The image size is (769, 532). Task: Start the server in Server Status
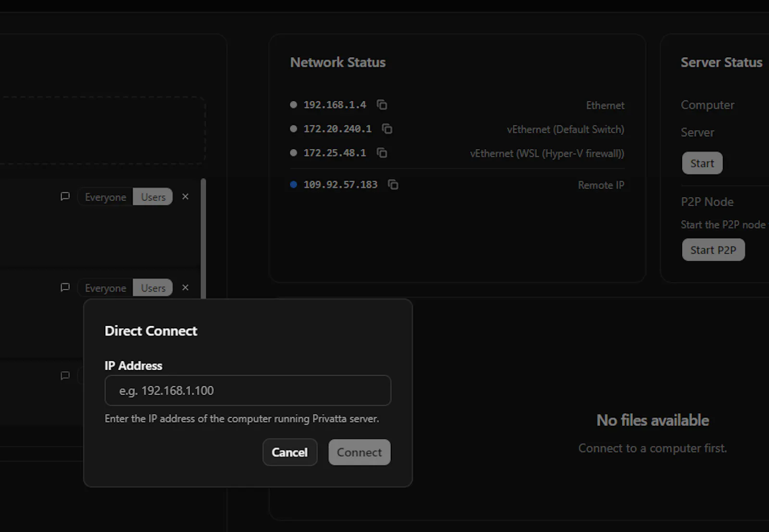702,163
